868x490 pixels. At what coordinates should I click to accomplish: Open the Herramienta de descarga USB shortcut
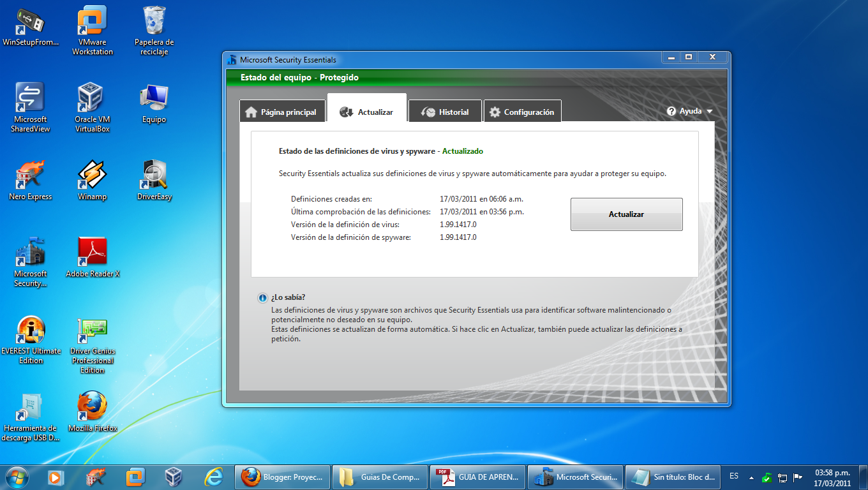tap(30, 417)
